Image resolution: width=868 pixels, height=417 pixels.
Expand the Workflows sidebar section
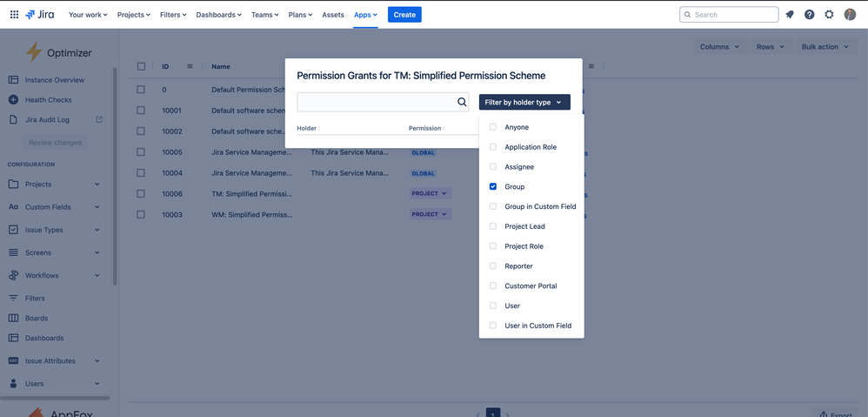(x=97, y=275)
